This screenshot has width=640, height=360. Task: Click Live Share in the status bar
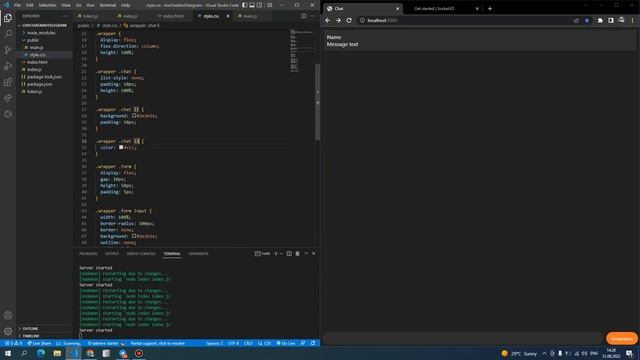(39, 343)
